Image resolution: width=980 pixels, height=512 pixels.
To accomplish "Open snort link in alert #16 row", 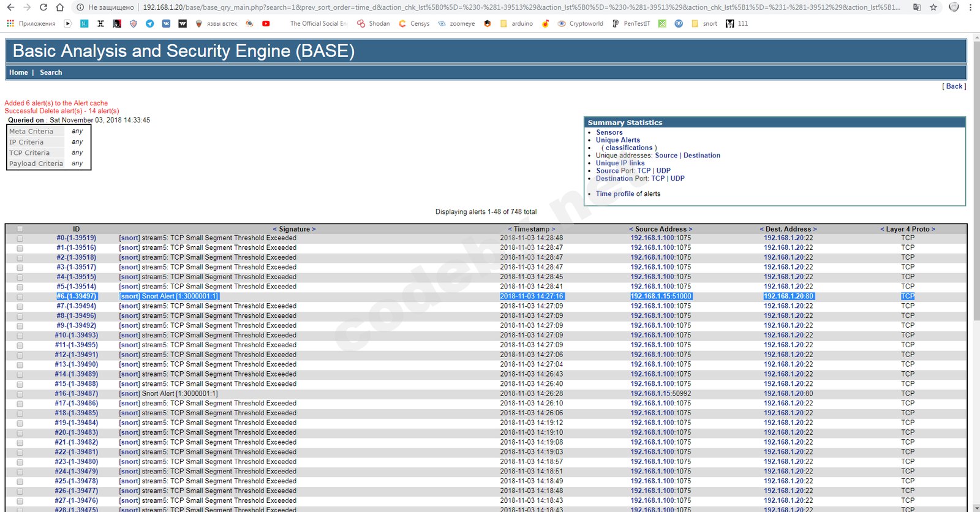I will (129, 394).
